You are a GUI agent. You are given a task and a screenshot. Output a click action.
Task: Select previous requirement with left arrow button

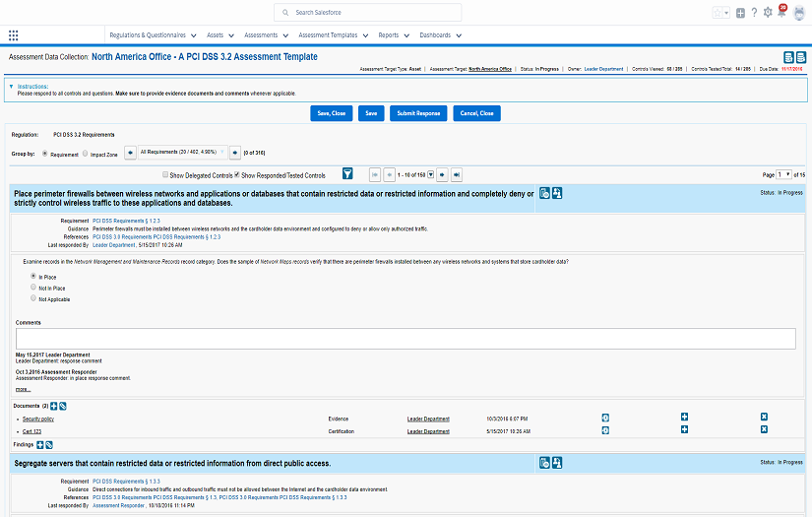pyautogui.click(x=131, y=153)
